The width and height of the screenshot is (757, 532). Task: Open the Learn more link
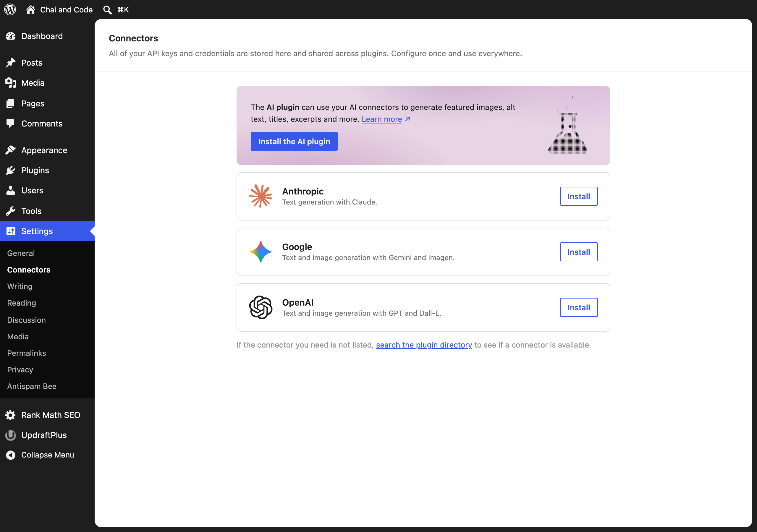386,119
